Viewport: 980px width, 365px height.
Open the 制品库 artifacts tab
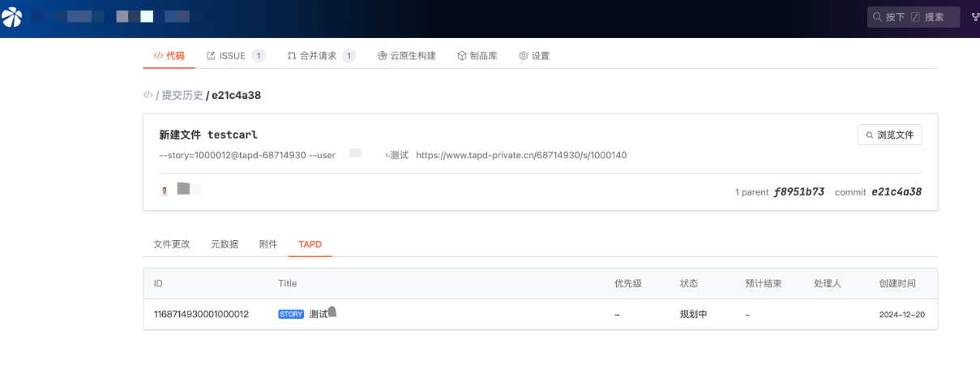pyautogui.click(x=477, y=56)
